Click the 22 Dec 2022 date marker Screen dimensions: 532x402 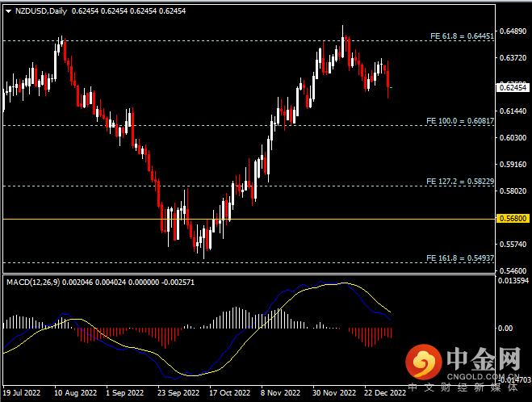point(386,393)
